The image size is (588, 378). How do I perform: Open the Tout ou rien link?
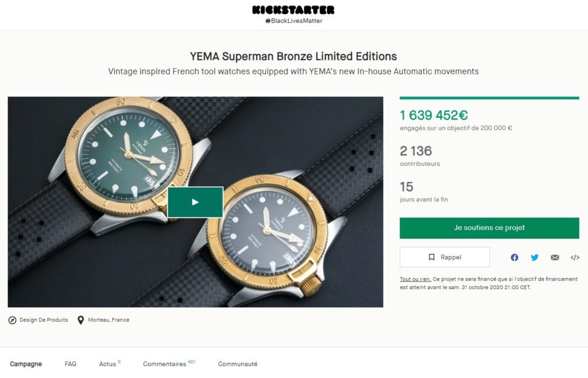pos(415,279)
